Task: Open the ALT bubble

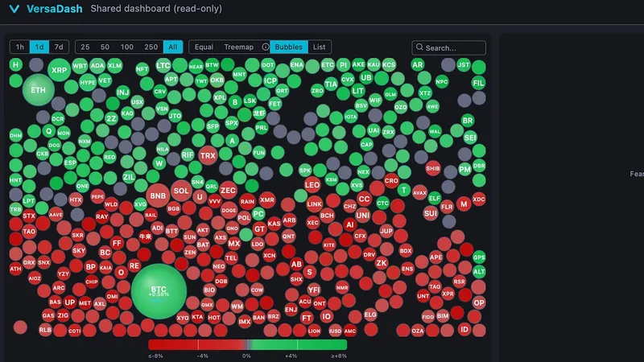Action: [x=479, y=271]
